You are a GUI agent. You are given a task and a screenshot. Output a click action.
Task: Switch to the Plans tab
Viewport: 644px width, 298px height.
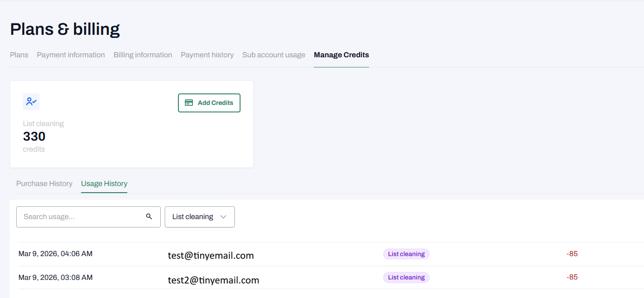(19, 55)
